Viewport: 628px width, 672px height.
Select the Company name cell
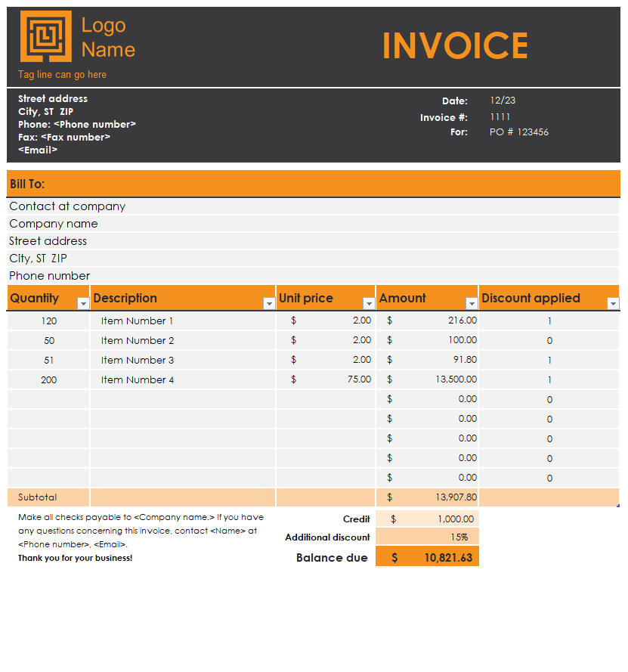(54, 224)
